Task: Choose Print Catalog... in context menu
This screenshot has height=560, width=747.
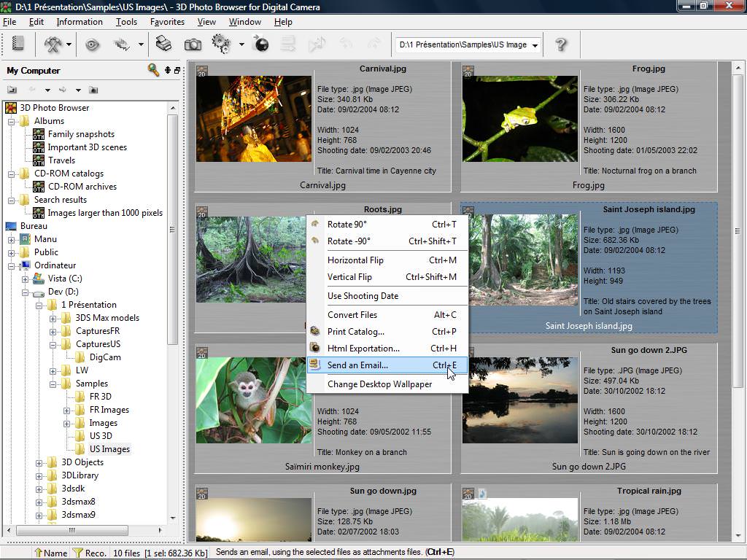Action: 387,332
